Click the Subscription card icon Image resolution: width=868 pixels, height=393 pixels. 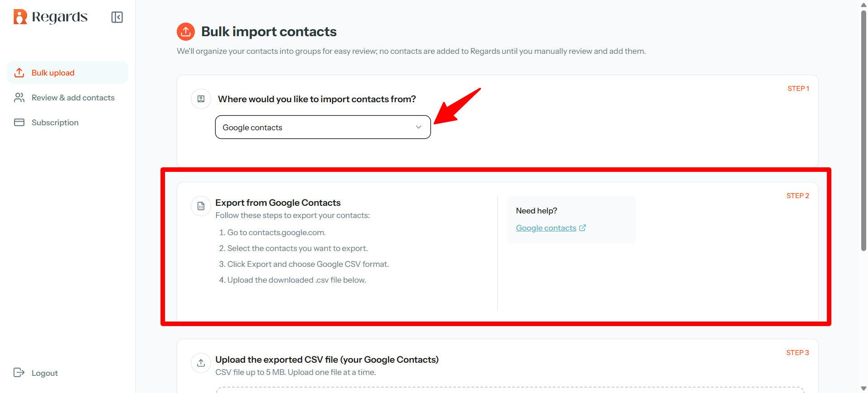tap(19, 123)
